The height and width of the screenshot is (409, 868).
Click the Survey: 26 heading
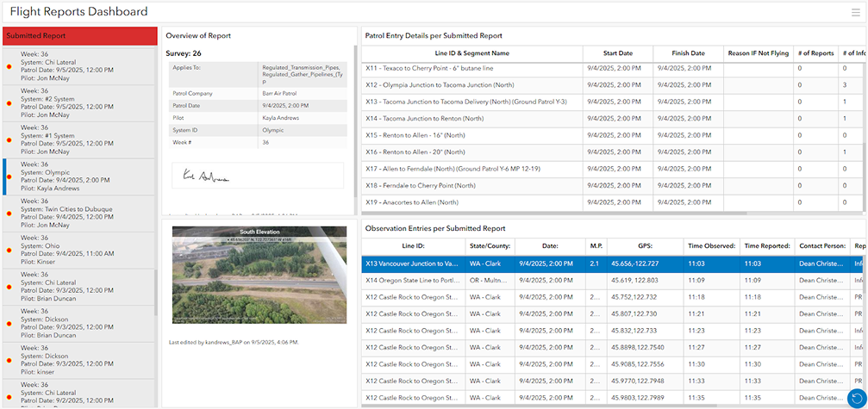[184, 53]
